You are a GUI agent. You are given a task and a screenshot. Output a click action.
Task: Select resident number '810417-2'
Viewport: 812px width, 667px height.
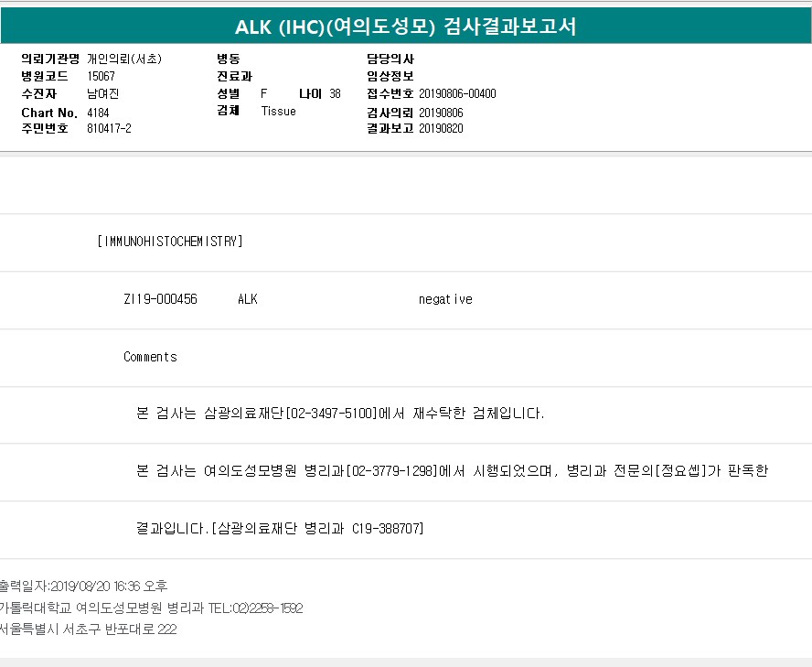pyautogui.click(x=109, y=128)
